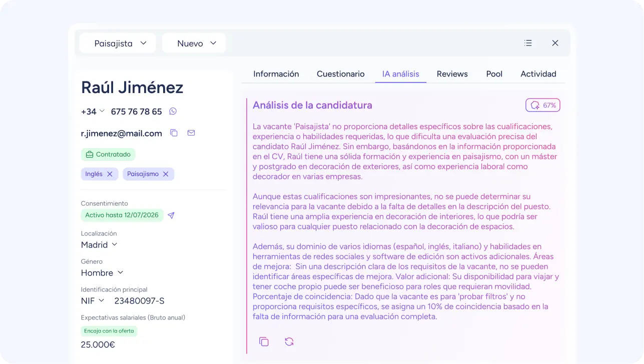The width and height of the screenshot is (644, 364).
Task: Remove the Inglés tag
Action: click(110, 174)
